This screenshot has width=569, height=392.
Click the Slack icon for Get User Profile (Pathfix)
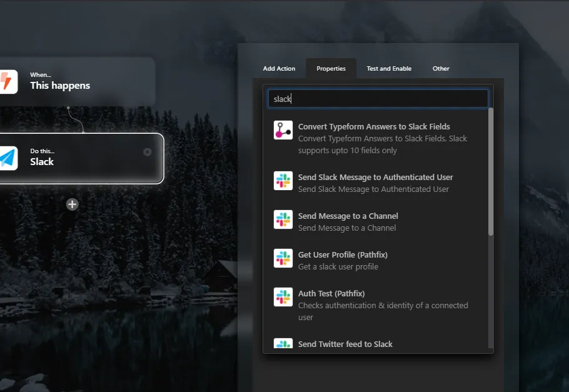point(283,258)
